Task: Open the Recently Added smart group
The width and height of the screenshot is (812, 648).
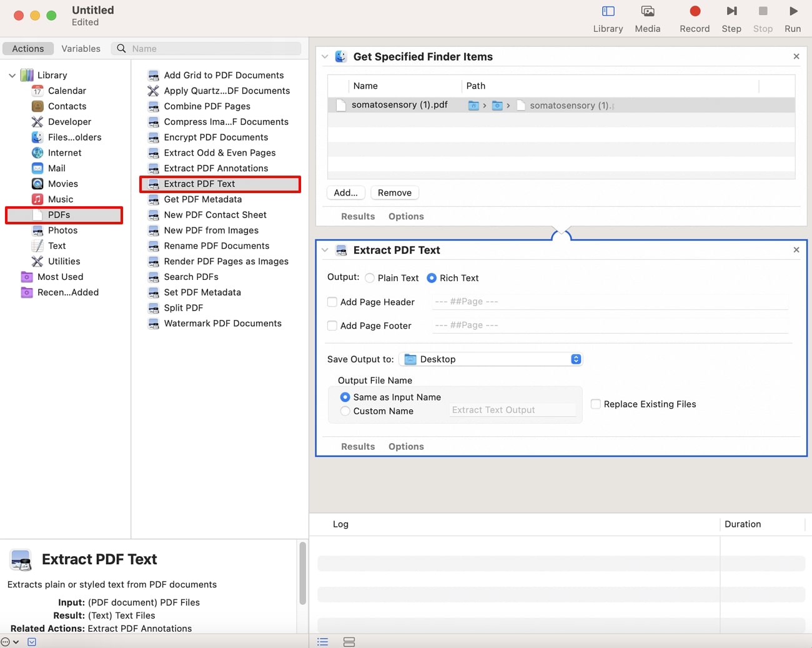Action: [x=67, y=292]
